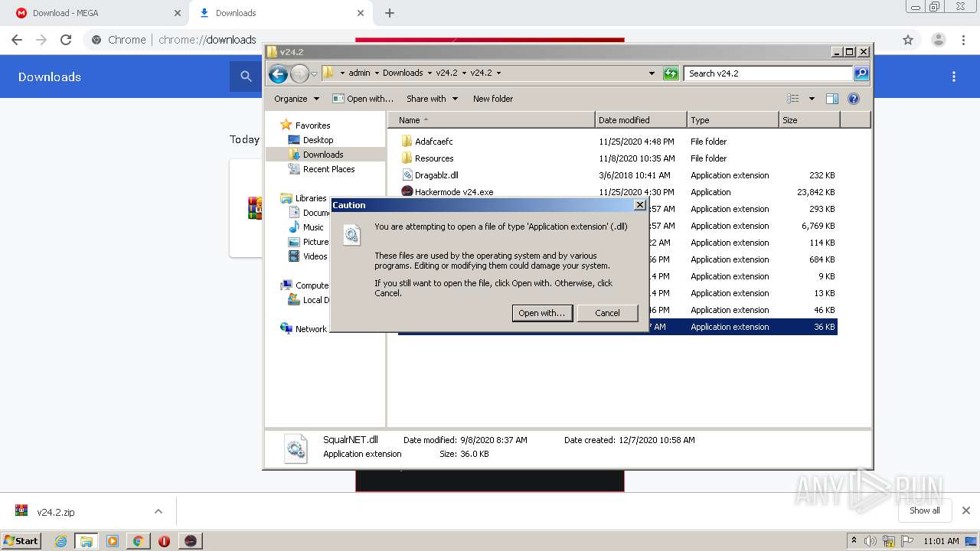The image size is (980, 551).
Task: Click Downloads breadcrumb in address bar
Action: coord(403,73)
